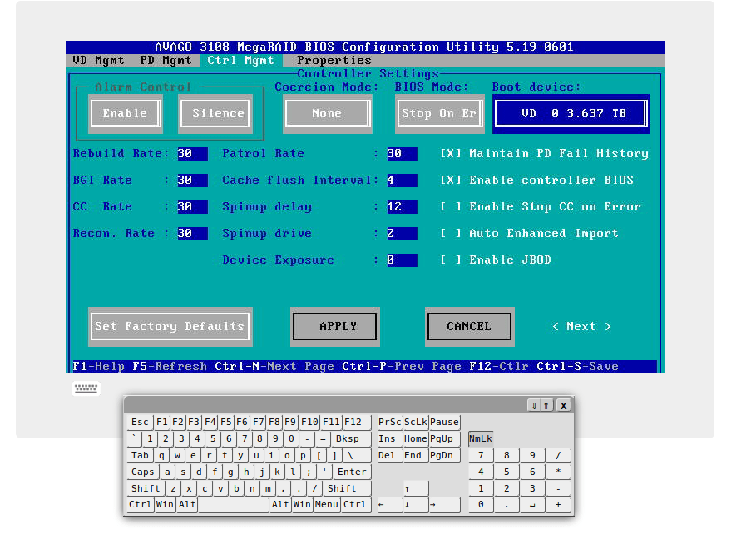
Task: Click the Bksp key on virtual keyboard
Action: (x=350, y=438)
